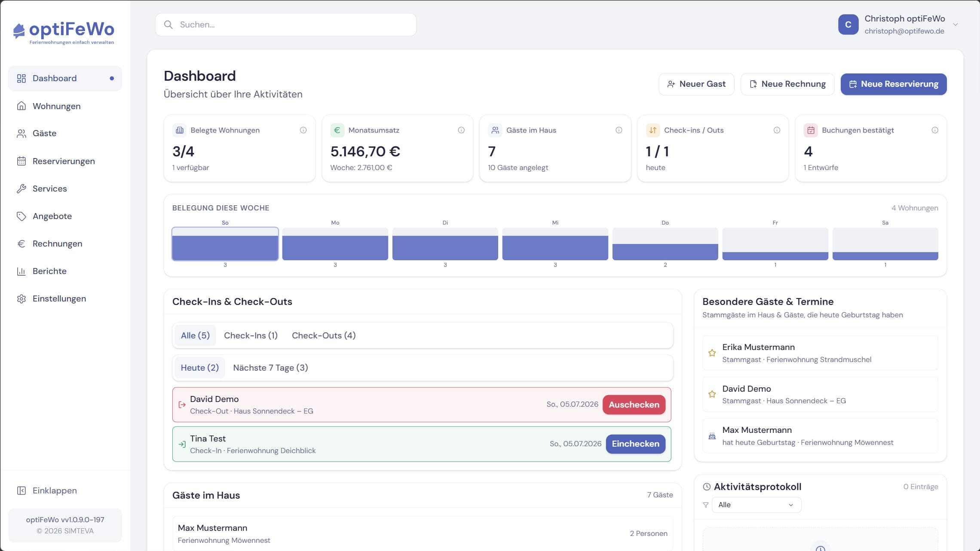The width and height of the screenshot is (980, 551).
Task: Click star icon beside David Demo Stammgast
Action: point(712,394)
